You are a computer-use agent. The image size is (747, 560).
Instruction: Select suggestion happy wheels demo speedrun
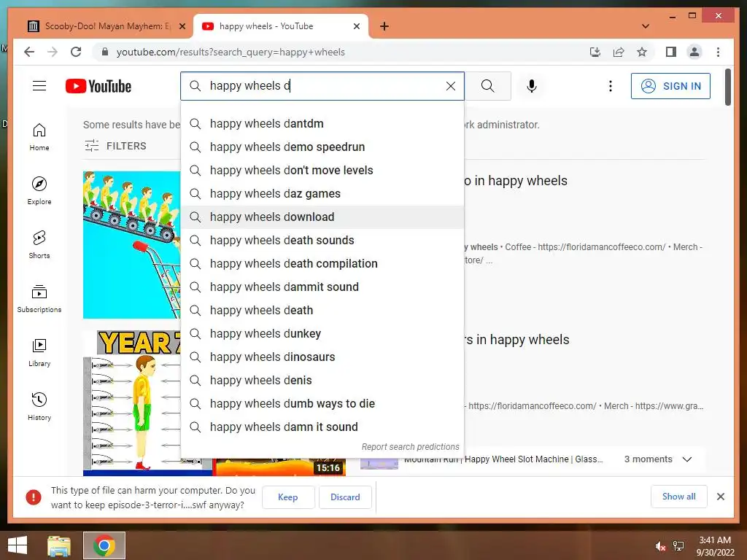pyautogui.click(x=322, y=147)
